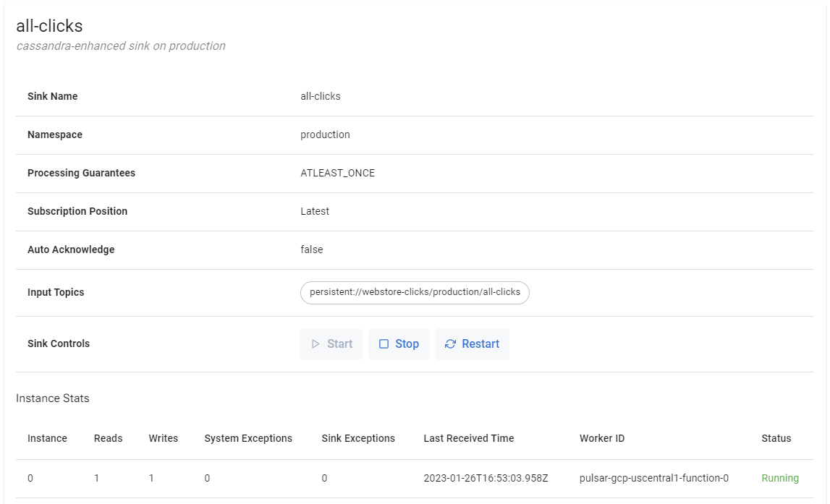
Task: Click the circular arrows restart icon
Action: [x=450, y=344]
